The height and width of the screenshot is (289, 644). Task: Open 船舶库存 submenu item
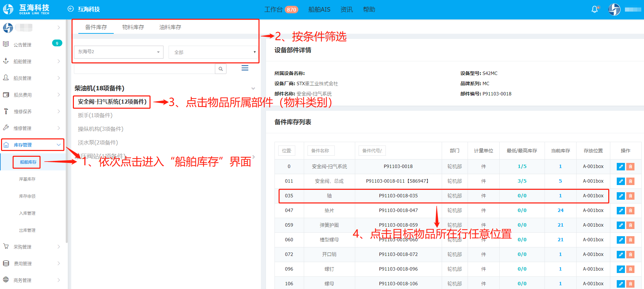[28, 162]
